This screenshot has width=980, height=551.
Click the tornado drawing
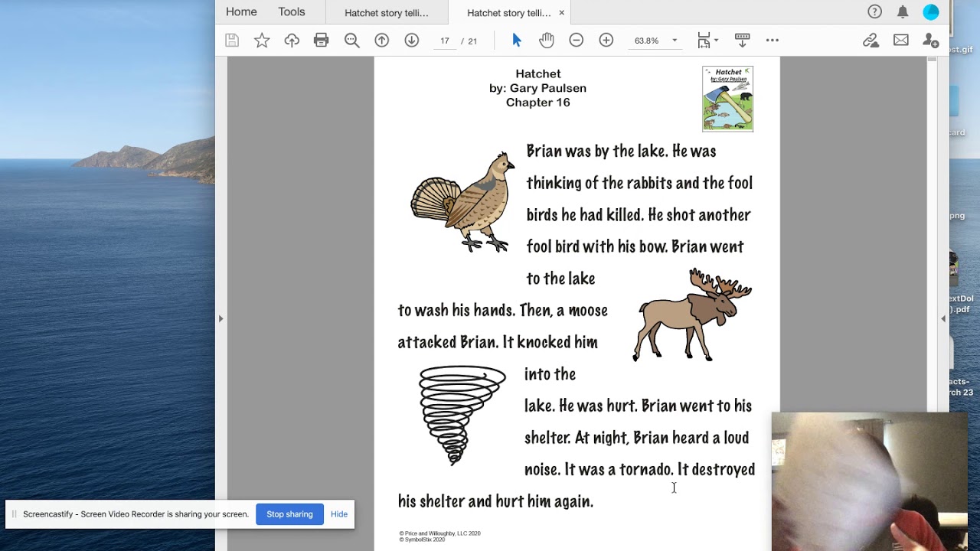click(462, 415)
